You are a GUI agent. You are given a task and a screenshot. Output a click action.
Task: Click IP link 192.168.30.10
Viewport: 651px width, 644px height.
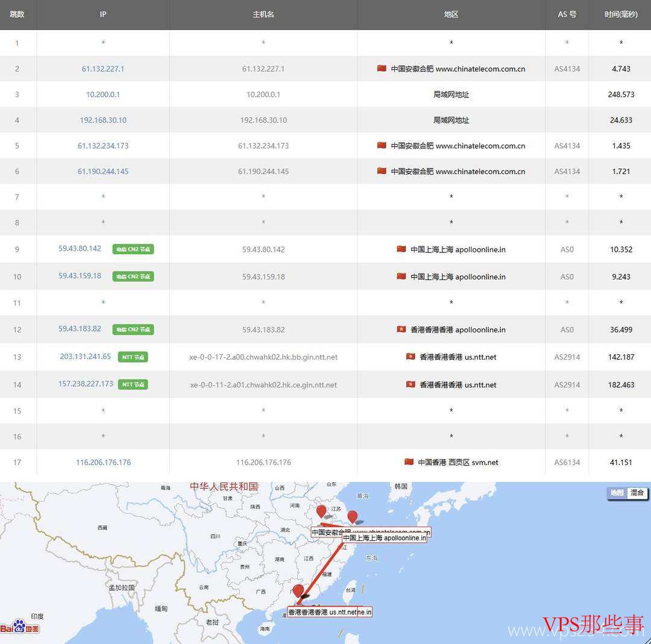[103, 120]
